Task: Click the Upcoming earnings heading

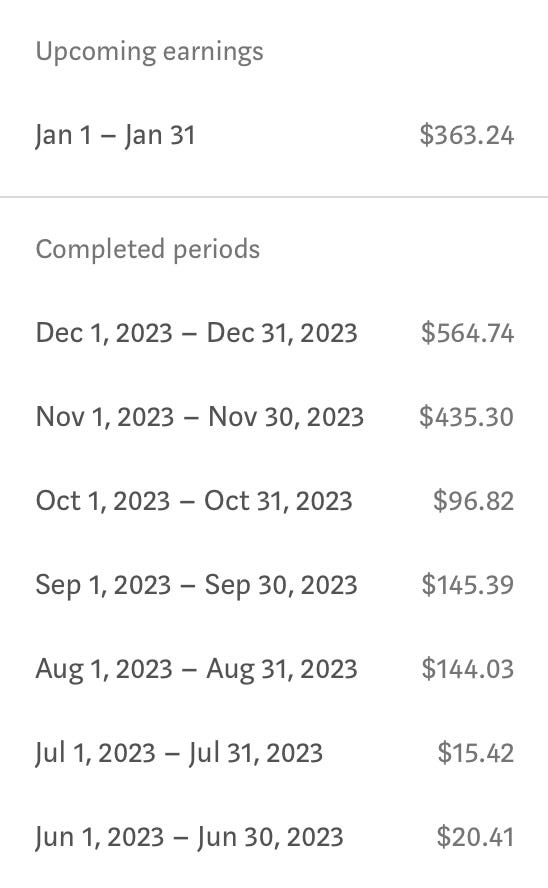Action: tap(149, 52)
